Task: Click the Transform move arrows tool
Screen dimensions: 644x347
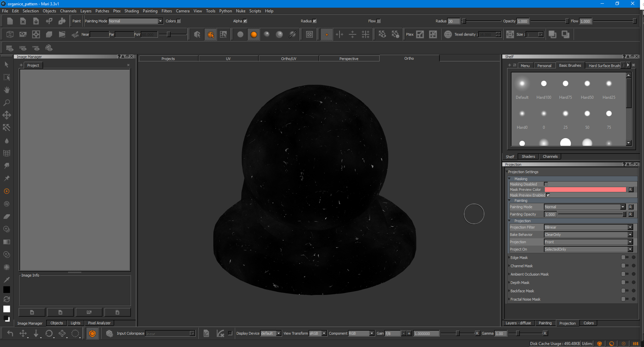Action: coord(7,115)
